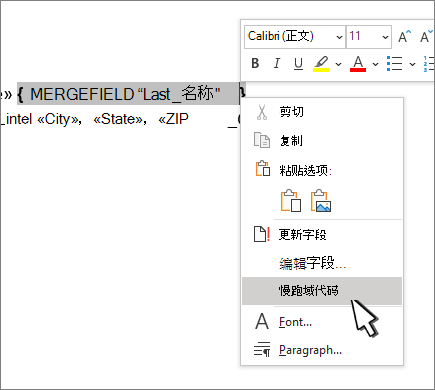The height and width of the screenshot is (390, 435).
Task: Choose paste as picture option
Action: pos(321,201)
